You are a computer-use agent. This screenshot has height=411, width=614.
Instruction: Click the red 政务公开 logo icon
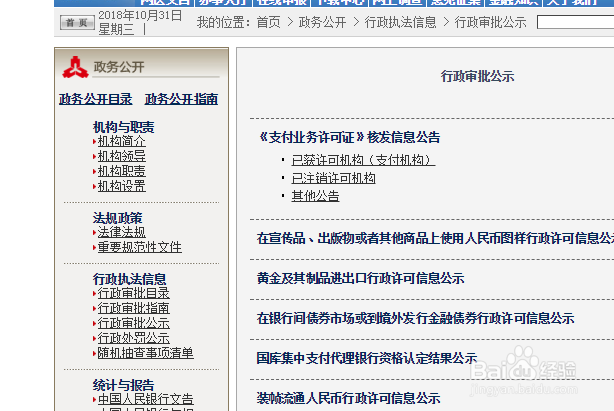75,67
